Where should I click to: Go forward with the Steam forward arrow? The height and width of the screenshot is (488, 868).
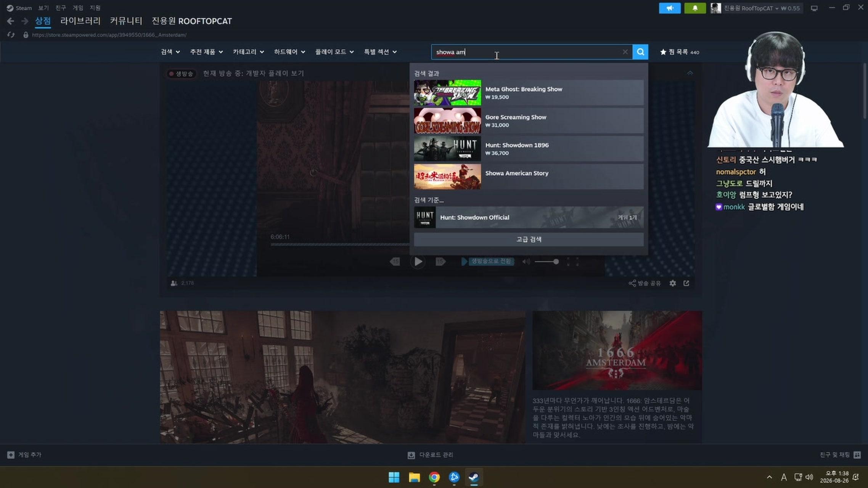click(x=25, y=21)
